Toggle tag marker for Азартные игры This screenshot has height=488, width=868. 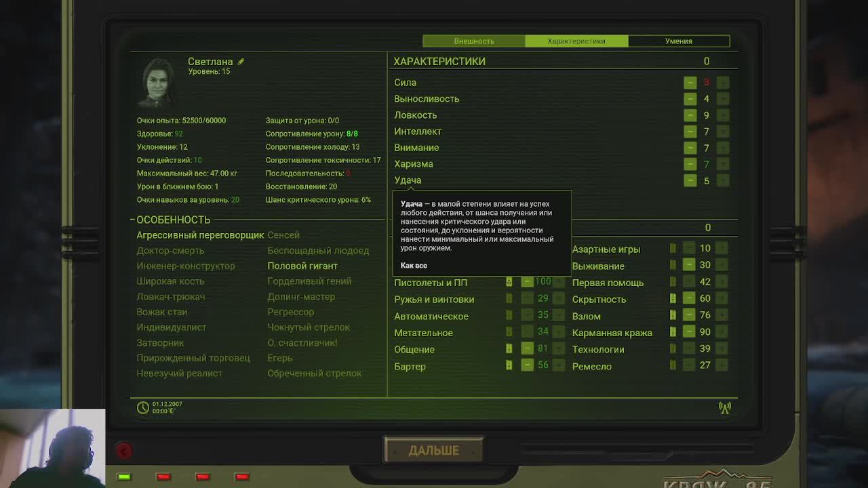673,248
